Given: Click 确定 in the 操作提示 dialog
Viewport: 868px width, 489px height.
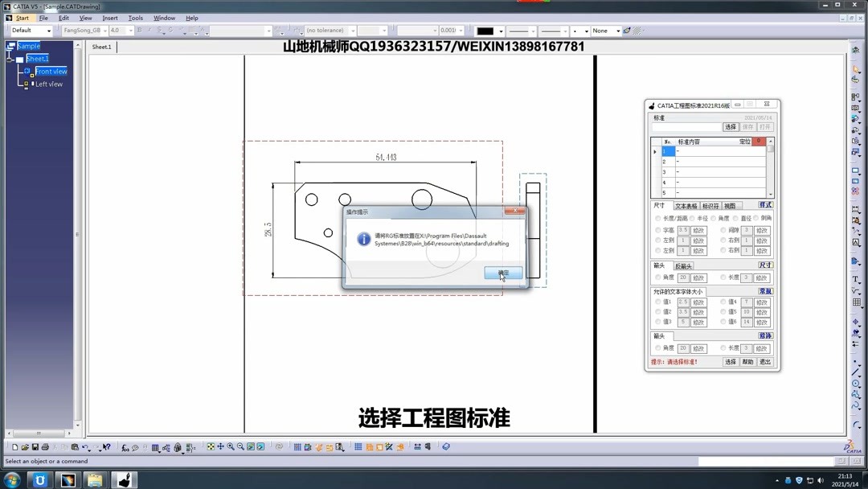Looking at the screenshot, I should tap(505, 273).
